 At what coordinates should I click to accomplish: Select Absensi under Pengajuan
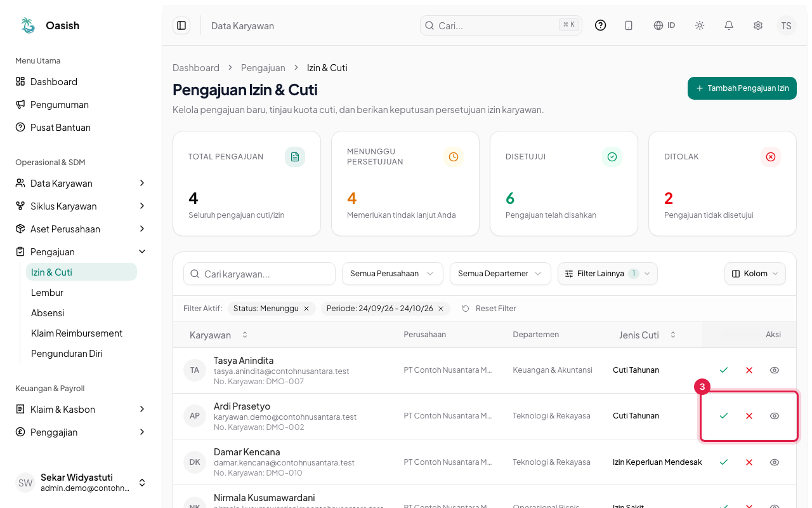81,313
